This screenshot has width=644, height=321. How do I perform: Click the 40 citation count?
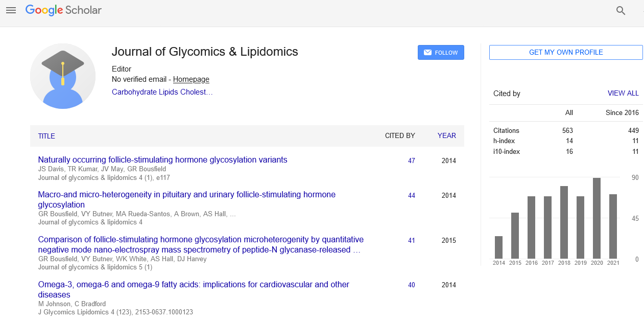click(x=412, y=285)
